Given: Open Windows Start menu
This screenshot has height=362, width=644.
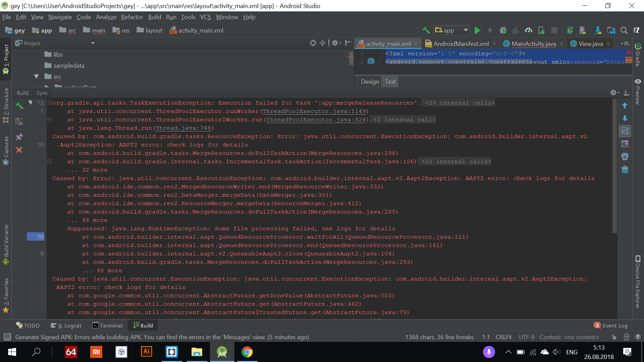Looking at the screenshot, I should pyautogui.click(x=12, y=352).
